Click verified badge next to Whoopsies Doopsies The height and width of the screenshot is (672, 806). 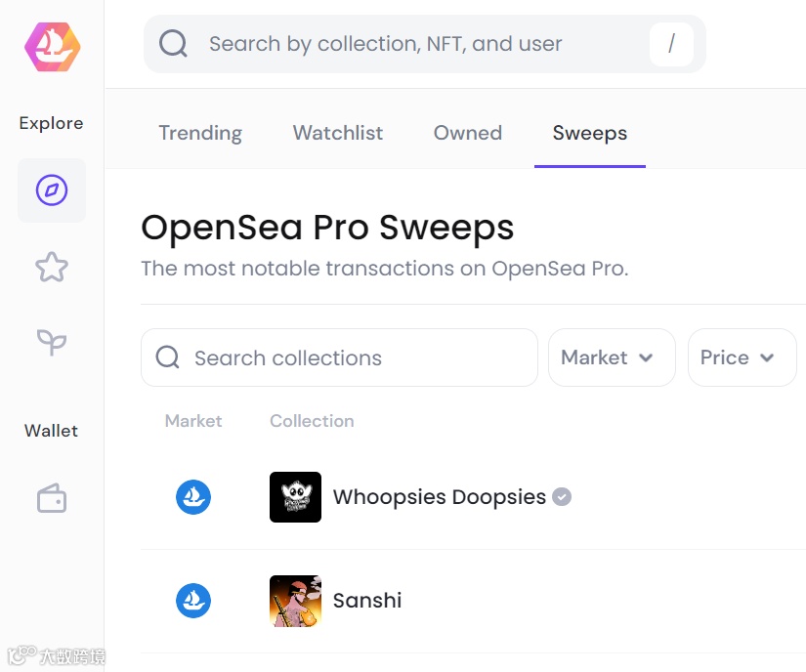coord(562,497)
